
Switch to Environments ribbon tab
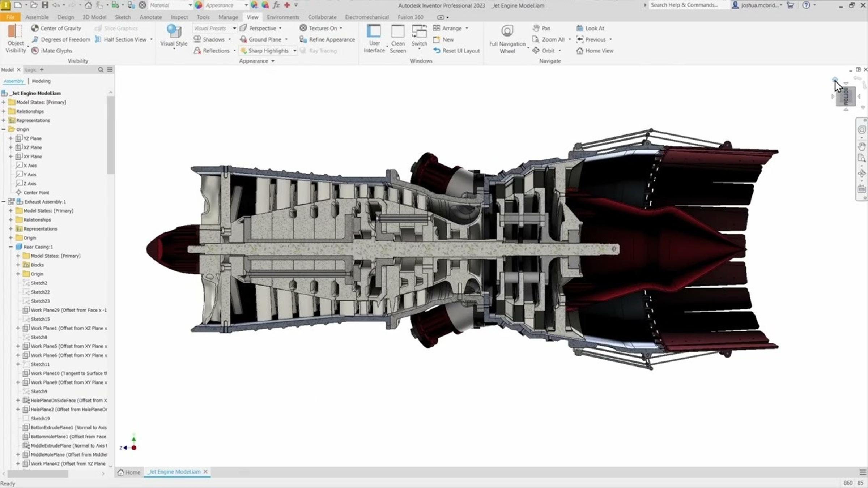(x=283, y=17)
